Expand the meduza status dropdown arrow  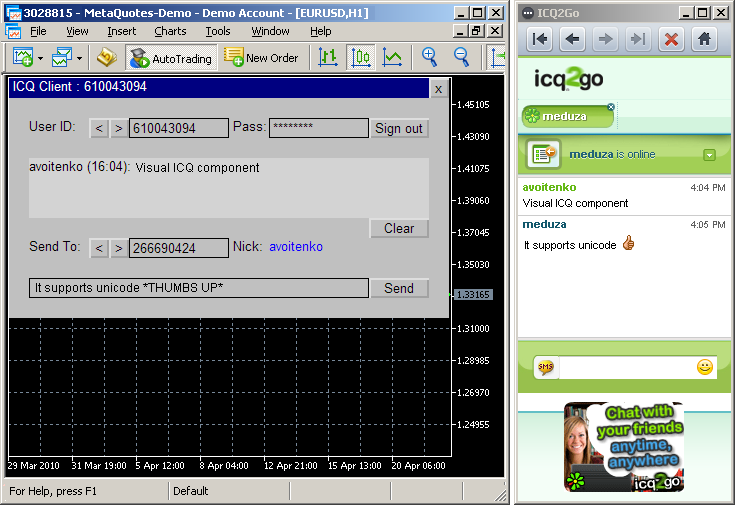(709, 155)
